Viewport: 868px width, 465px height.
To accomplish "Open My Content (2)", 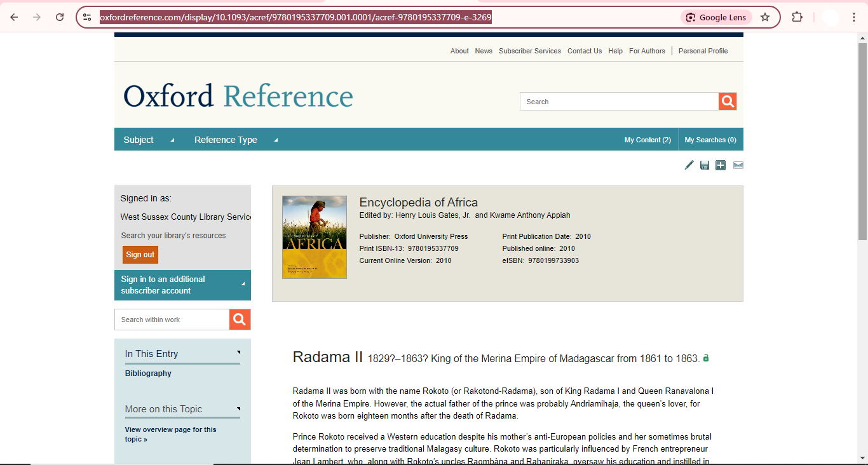I will coord(648,140).
